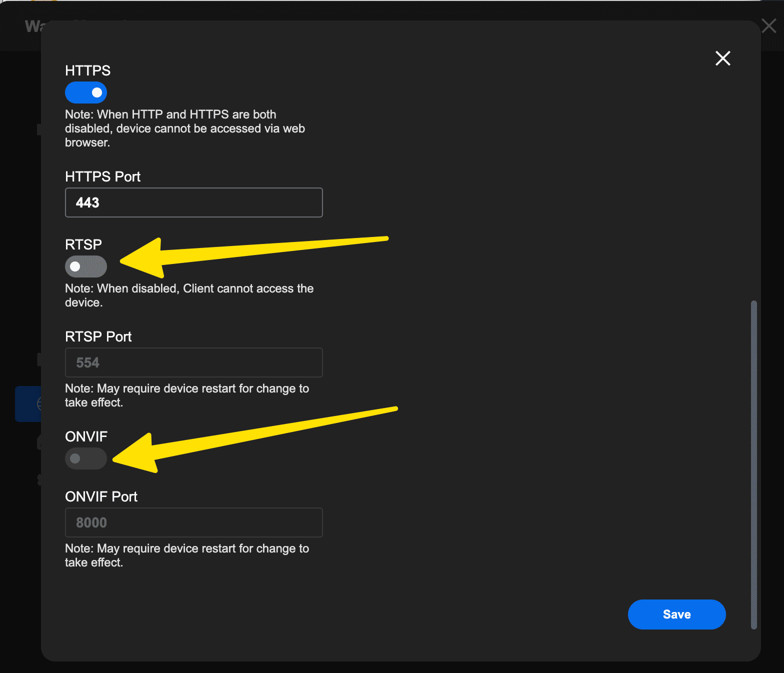
Task: Click the dialog's vertical scrollbar
Action: click(754, 464)
